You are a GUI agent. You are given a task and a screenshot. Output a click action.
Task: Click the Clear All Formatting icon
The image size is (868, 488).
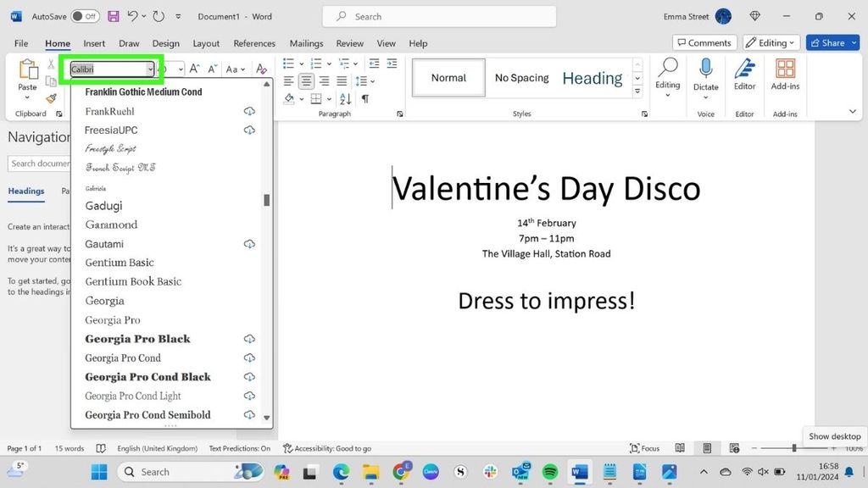point(261,69)
